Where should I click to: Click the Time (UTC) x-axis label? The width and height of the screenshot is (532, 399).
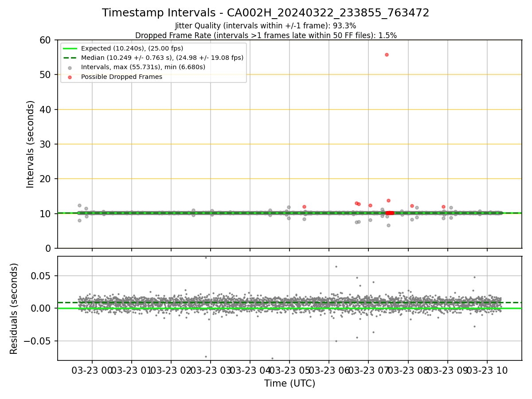click(290, 383)
